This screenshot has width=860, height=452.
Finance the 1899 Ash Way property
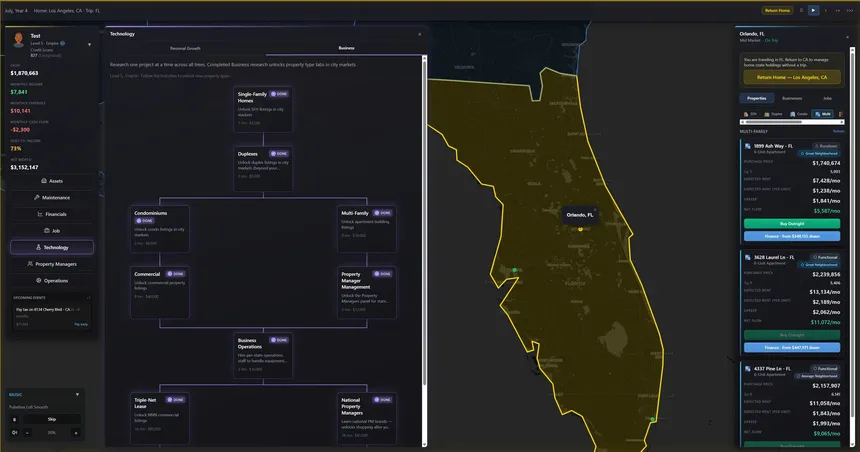coord(791,236)
